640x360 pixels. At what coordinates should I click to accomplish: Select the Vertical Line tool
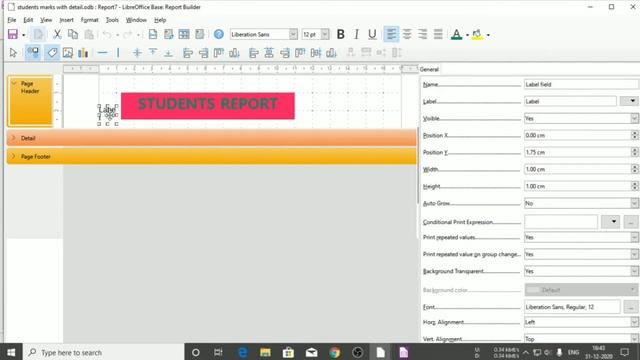118,53
